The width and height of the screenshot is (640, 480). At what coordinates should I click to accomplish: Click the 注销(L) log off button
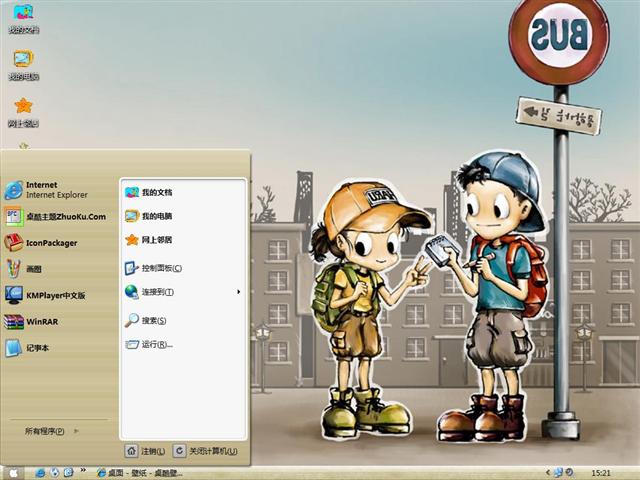tap(145, 451)
